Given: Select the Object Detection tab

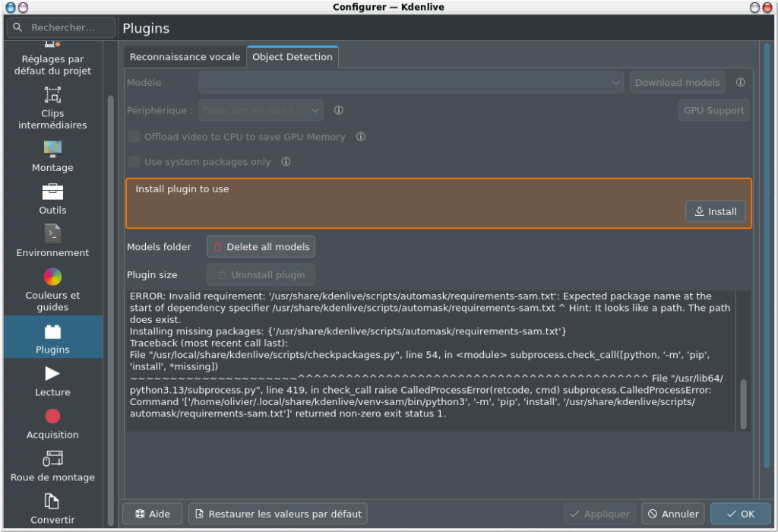Looking at the screenshot, I should pos(293,57).
